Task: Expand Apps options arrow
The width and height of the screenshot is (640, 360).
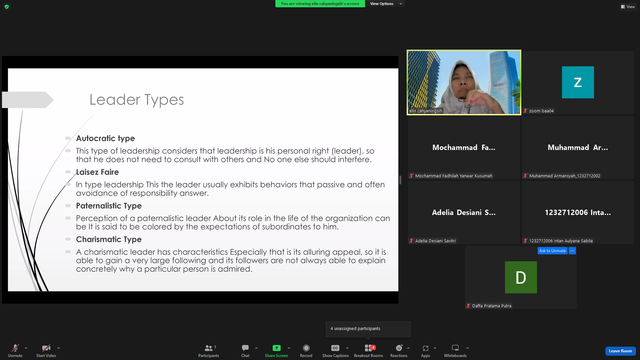Action: [x=435, y=348]
